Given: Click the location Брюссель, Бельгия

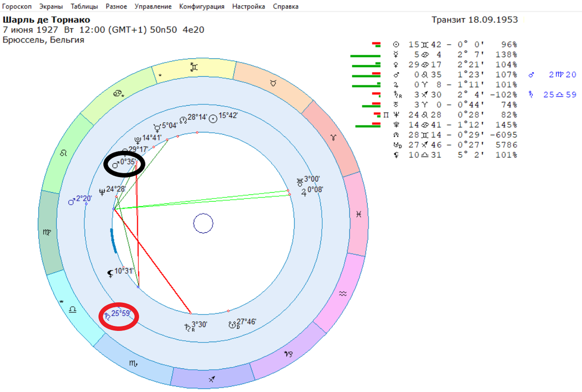Looking at the screenshot, I should pos(44,40).
